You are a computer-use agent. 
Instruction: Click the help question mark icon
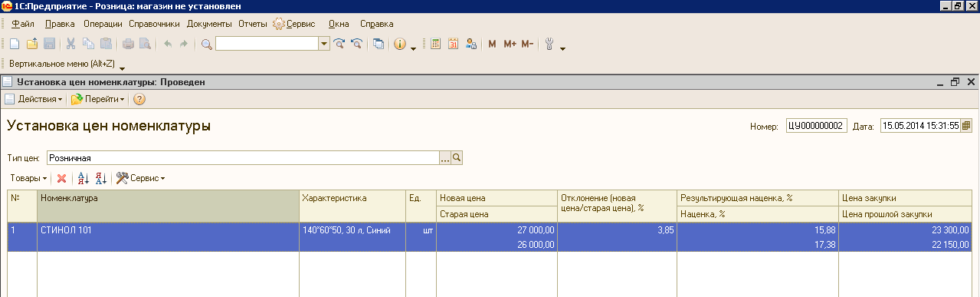(139, 99)
